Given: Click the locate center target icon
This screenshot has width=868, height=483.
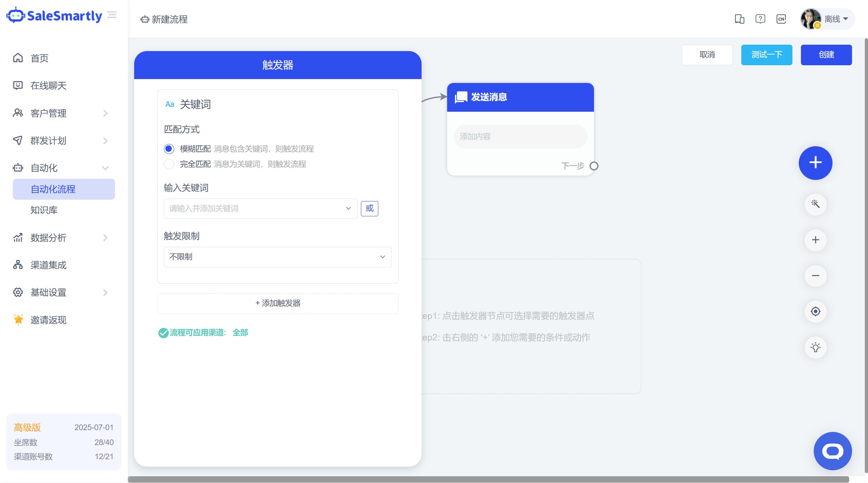Looking at the screenshot, I should (x=815, y=311).
